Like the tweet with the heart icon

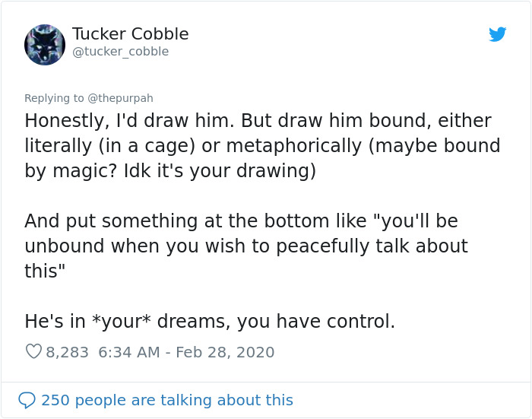pyautogui.click(x=33, y=351)
